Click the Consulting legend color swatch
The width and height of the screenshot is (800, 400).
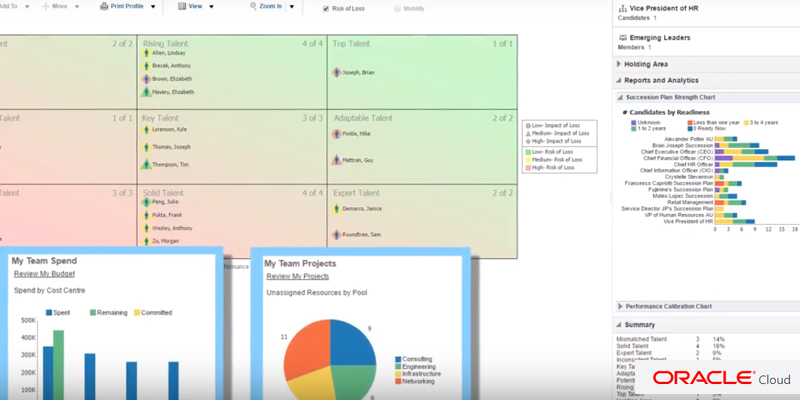pos(400,358)
